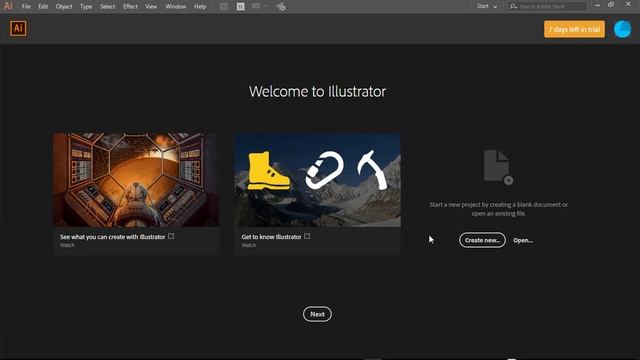Click the new document page icon

point(498,167)
